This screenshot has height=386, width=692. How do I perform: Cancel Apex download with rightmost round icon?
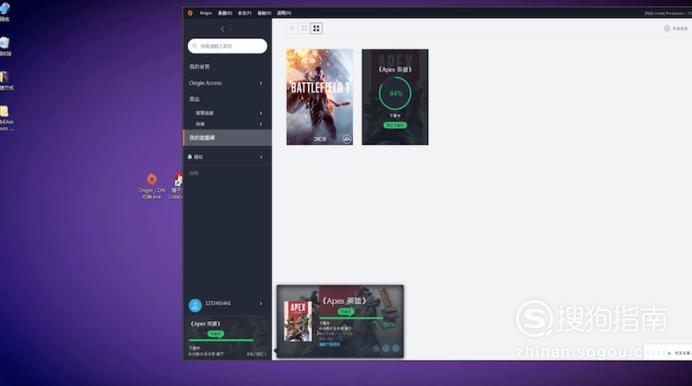(396, 348)
